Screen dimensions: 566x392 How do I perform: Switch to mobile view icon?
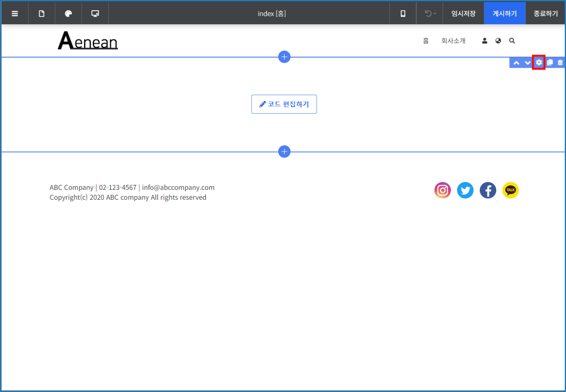pos(403,14)
